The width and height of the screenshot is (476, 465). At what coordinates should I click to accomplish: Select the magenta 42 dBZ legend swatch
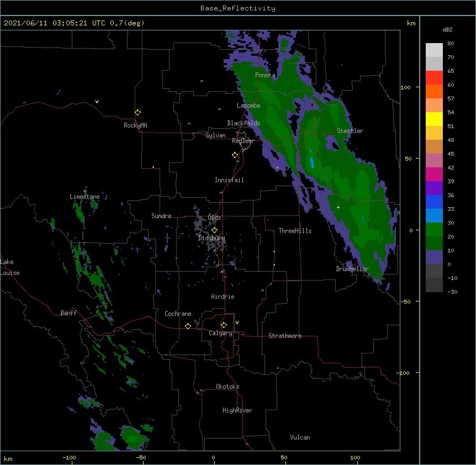[434, 174]
